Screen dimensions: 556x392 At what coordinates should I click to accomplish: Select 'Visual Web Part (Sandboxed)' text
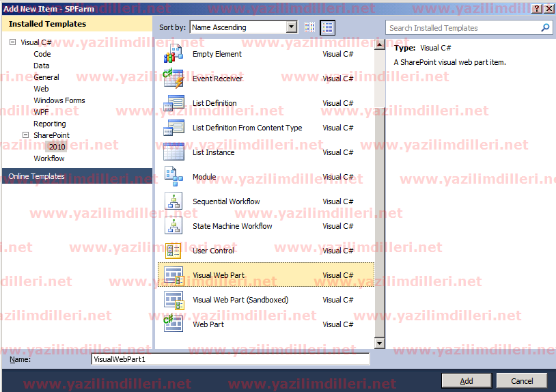[x=240, y=300]
